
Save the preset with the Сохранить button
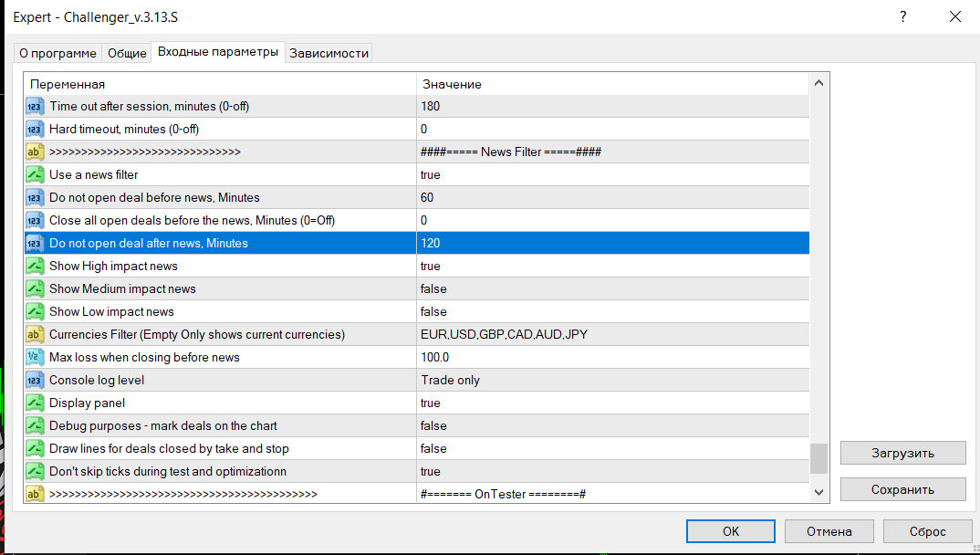point(902,489)
